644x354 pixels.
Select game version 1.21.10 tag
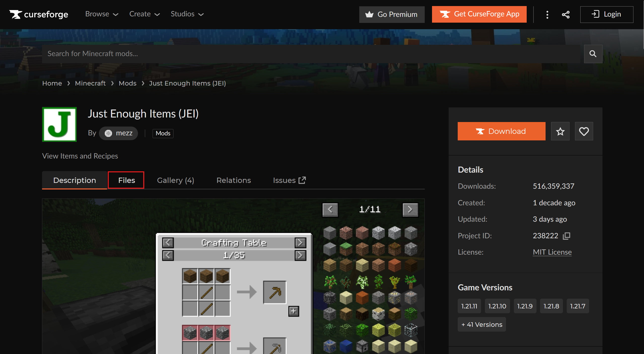coord(497,306)
